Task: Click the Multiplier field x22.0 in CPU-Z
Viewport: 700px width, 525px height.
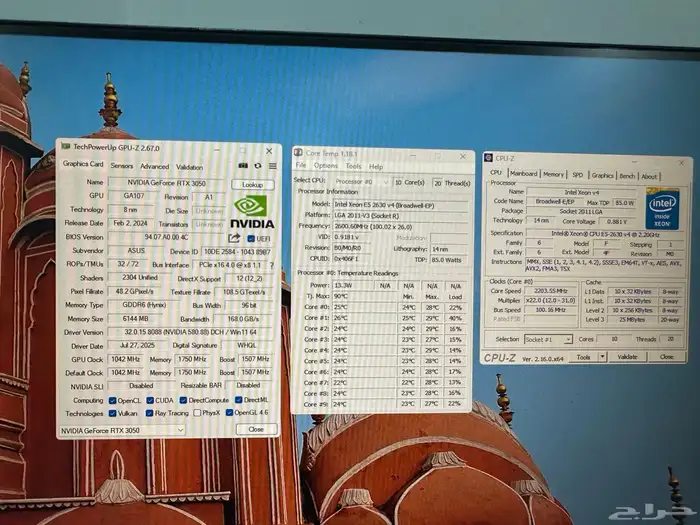Action: tap(551, 300)
